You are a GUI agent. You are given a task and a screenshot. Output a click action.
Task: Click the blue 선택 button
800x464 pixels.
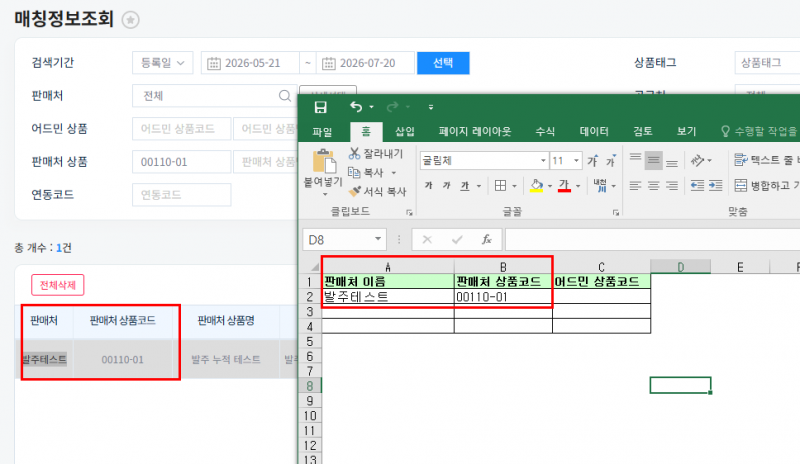coord(443,63)
